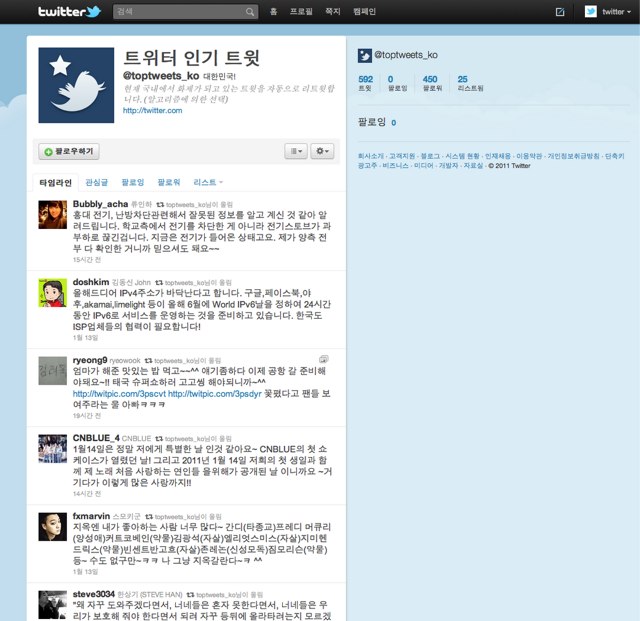
Task: Click the media icon on ryeong9 tweet
Action: (324, 359)
